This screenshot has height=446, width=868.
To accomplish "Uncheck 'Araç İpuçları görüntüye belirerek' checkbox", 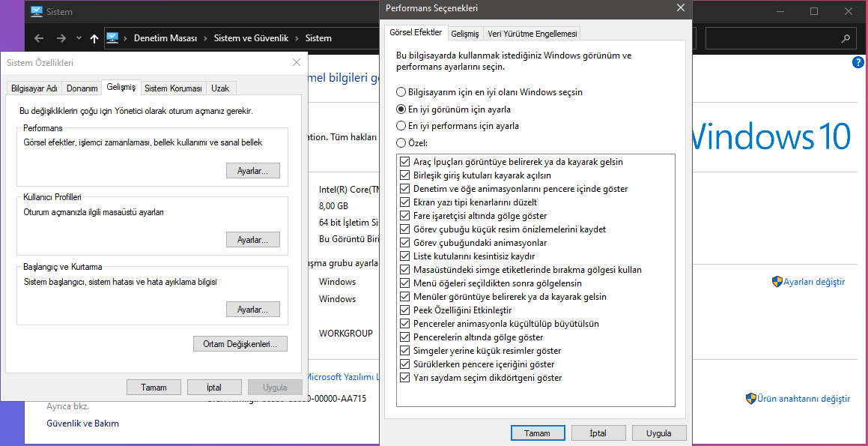I will (403, 163).
